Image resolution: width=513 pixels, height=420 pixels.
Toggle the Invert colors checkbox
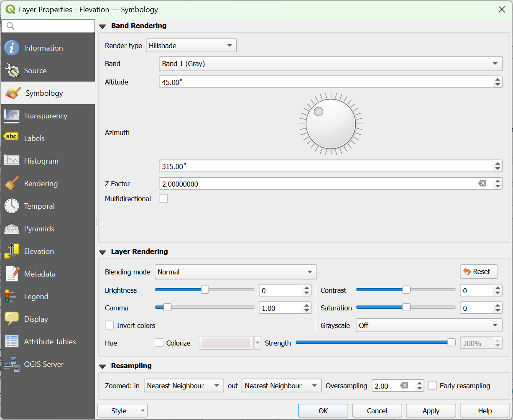[109, 325]
